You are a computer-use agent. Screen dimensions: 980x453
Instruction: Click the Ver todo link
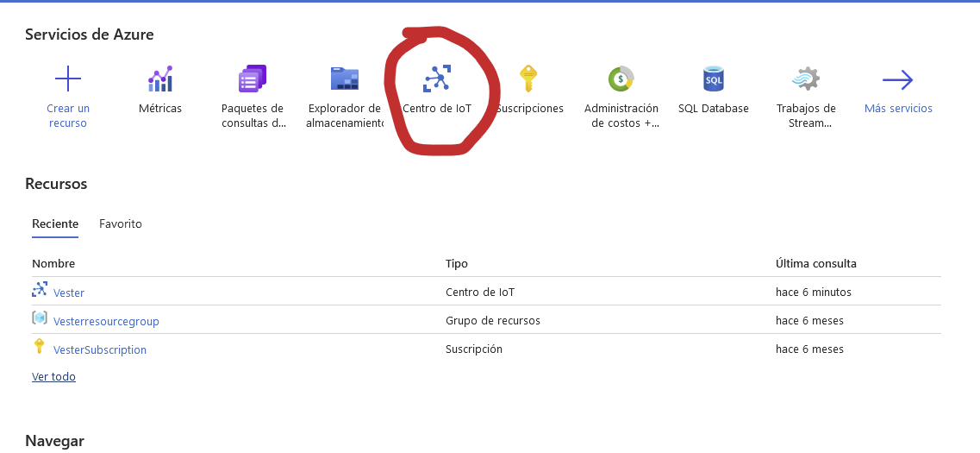click(53, 377)
